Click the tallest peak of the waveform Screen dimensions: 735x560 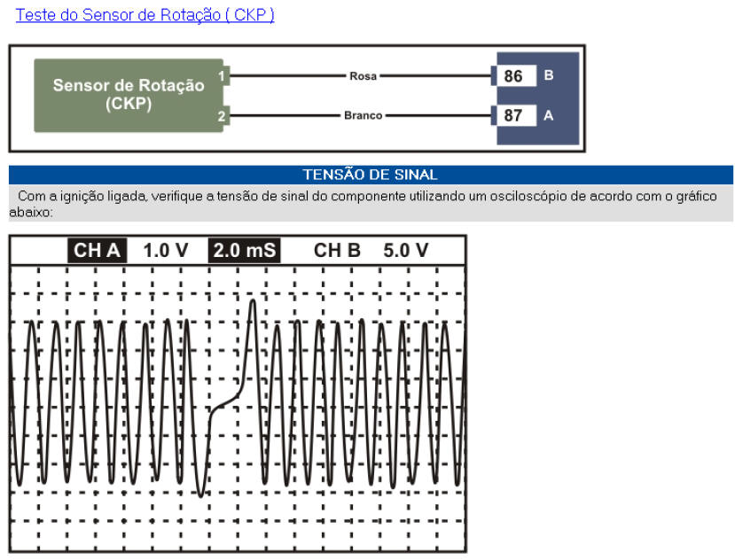(253, 302)
